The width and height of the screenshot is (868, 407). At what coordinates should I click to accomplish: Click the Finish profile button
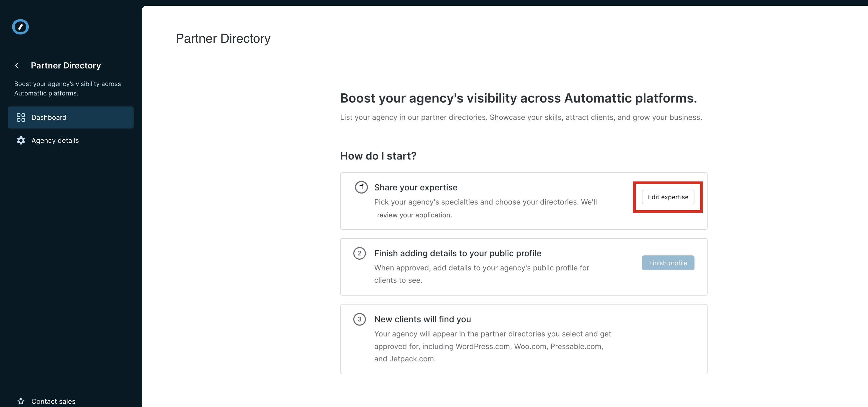(x=668, y=263)
